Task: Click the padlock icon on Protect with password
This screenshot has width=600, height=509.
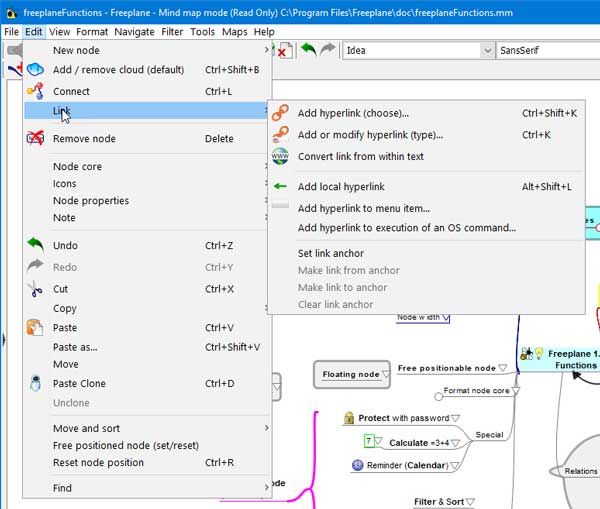Action: [x=349, y=418]
